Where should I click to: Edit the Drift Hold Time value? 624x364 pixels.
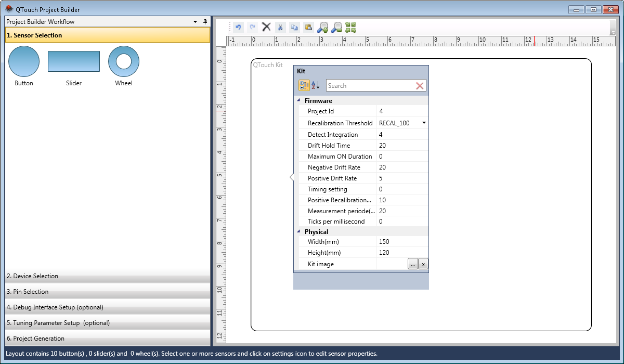click(402, 146)
